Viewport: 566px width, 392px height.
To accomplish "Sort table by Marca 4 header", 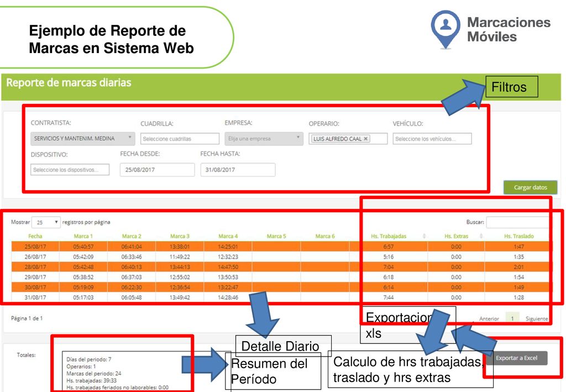I will click(x=228, y=236).
